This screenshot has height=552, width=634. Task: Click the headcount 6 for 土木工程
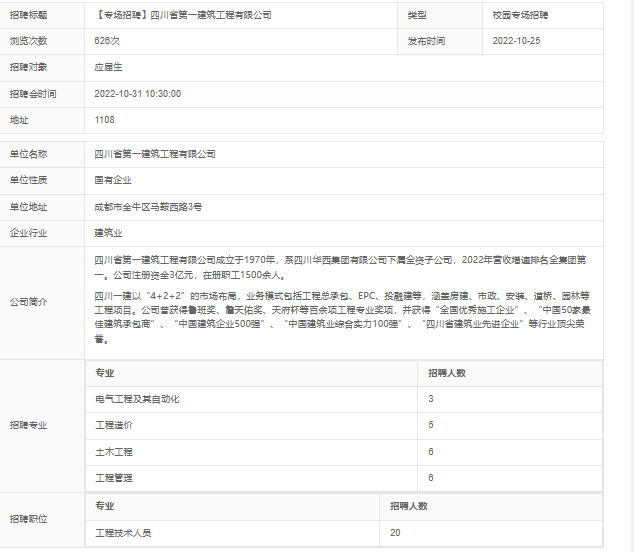click(x=431, y=452)
